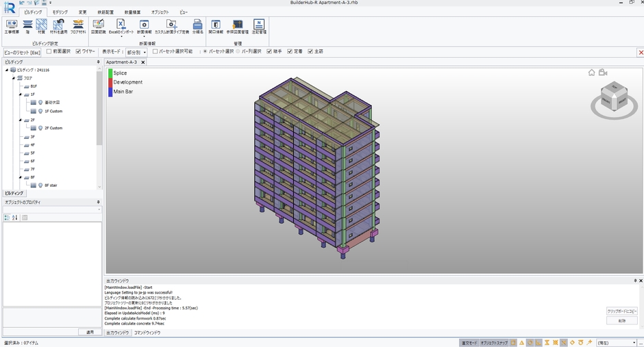Collapse the 1F tree node
The image size is (644, 347).
point(20,94)
